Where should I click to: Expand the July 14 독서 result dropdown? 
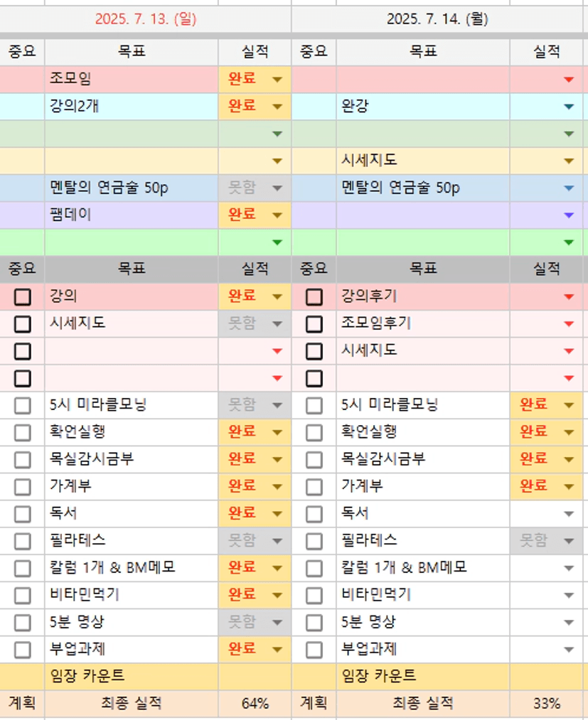[568, 513]
